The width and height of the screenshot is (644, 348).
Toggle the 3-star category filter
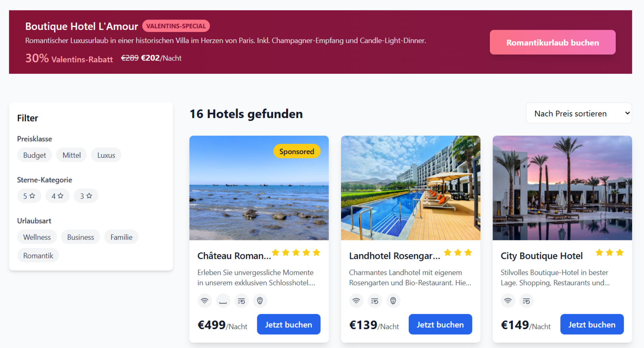tap(86, 196)
